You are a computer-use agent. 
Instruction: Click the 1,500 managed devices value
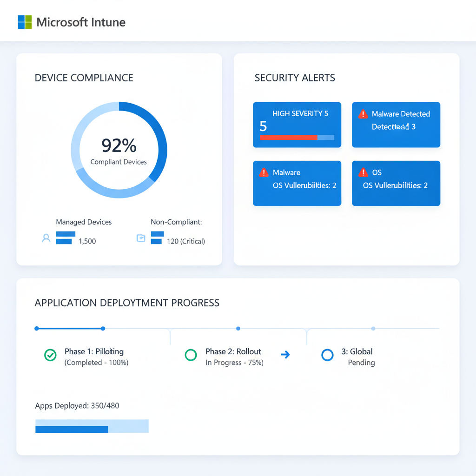coord(87,241)
